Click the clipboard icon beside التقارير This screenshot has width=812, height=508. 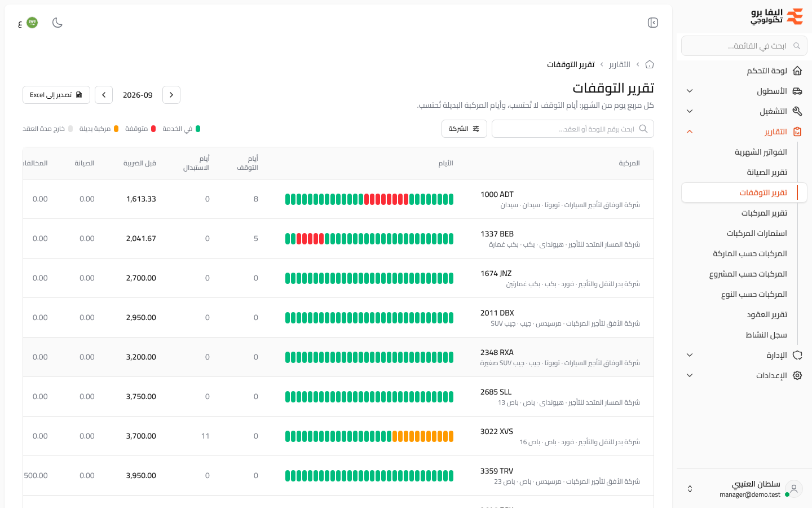tap(797, 132)
